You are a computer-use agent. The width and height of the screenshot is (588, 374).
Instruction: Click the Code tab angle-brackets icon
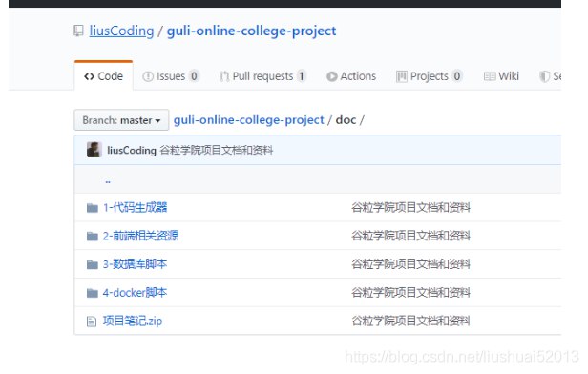pyautogui.click(x=90, y=76)
